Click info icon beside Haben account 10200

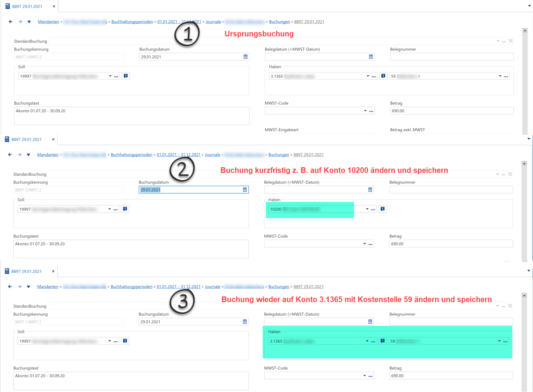(383, 209)
